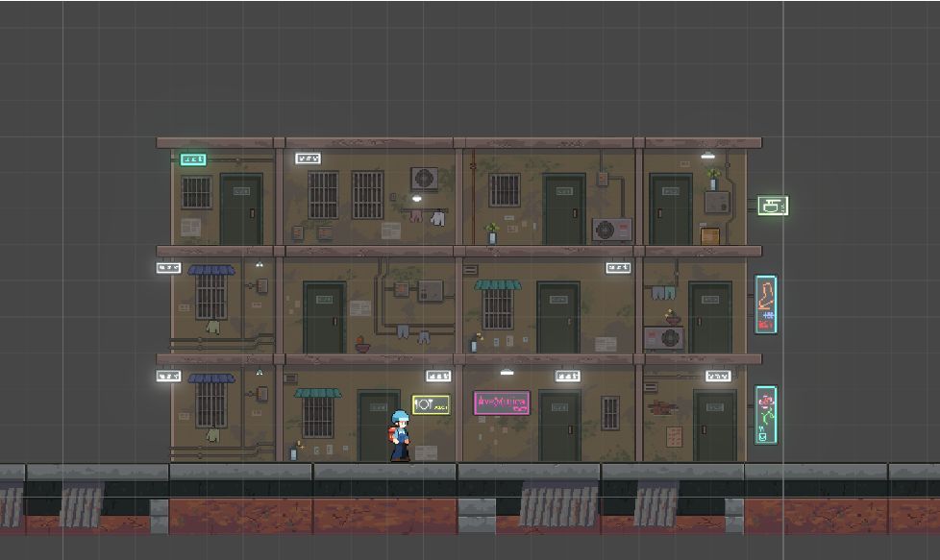Click the pants hanging beside second-floor right door
The image size is (940, 560).
663,292
